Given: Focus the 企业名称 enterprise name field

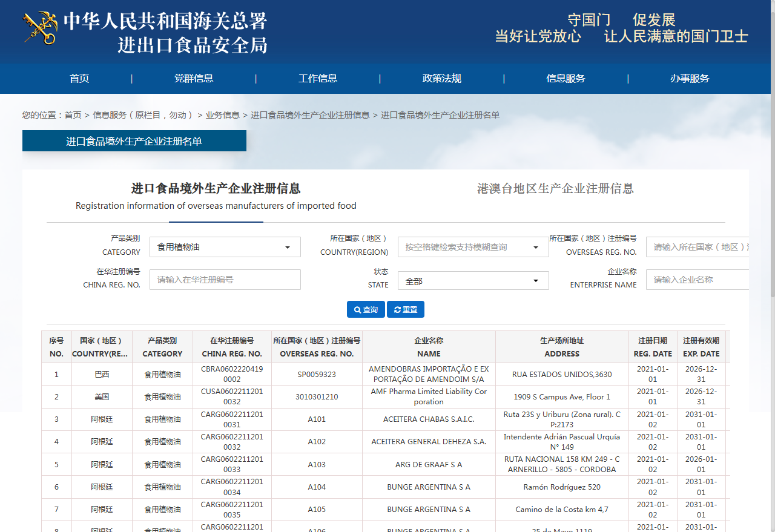Looking at the screenshot, I should [697, 280].
